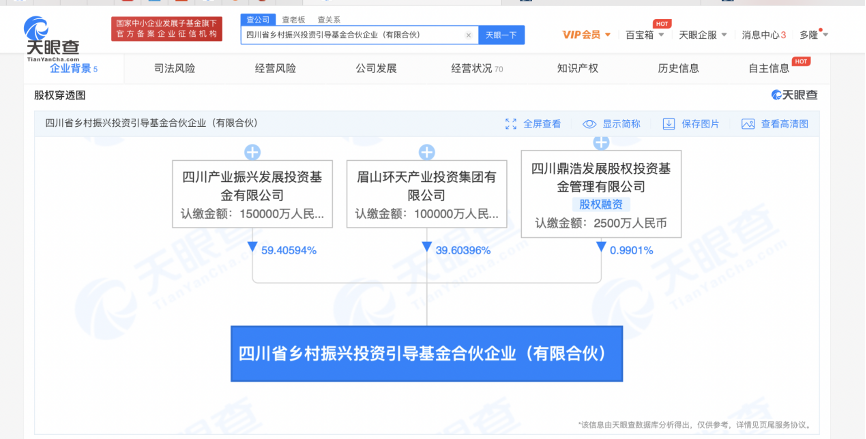The image size is (866, 439).
Task: Open the 百宝箱 dropdown menu
Action: 645,35
